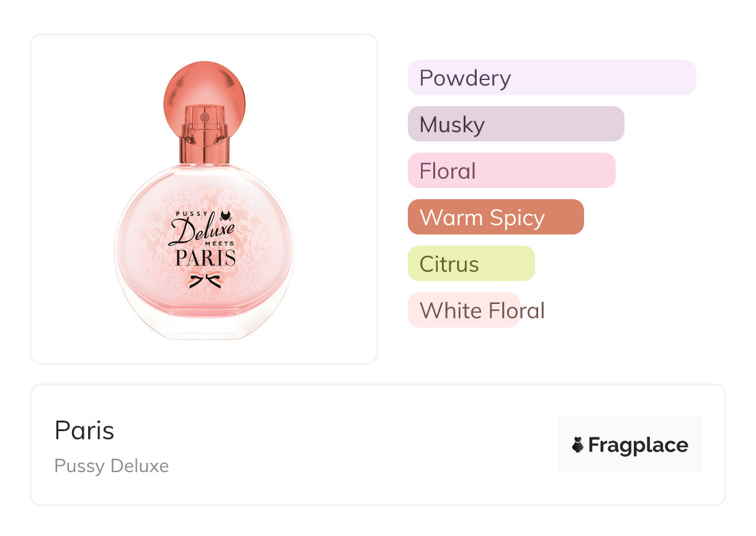756x536 pixels.
Task: Open the Paris fragrance title
Action: pyautogui.click(x=84, y=430)
